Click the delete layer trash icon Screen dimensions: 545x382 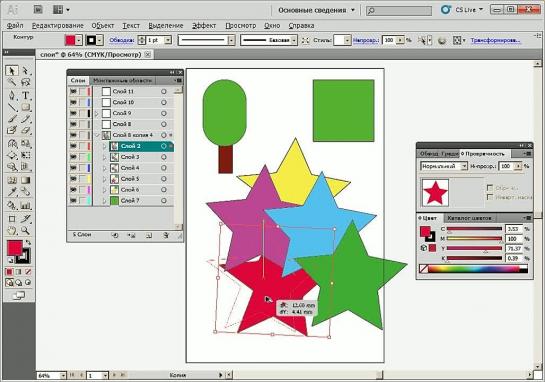point(166,235)
